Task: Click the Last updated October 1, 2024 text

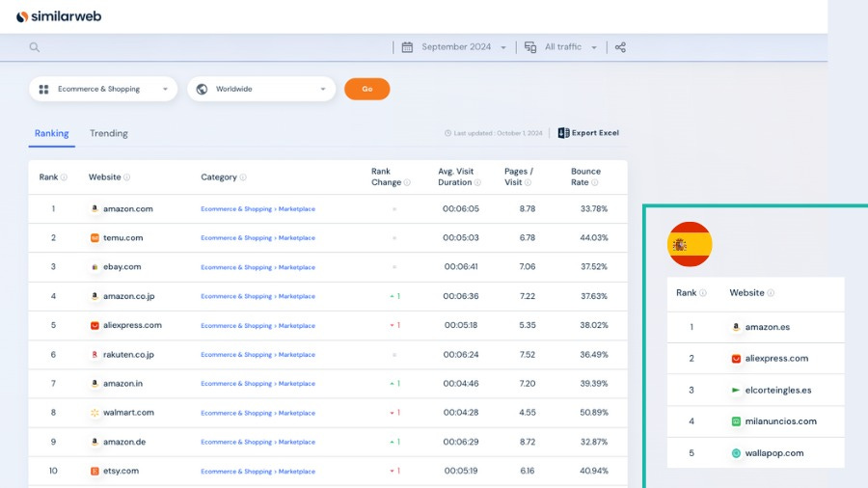Action: 498,133
